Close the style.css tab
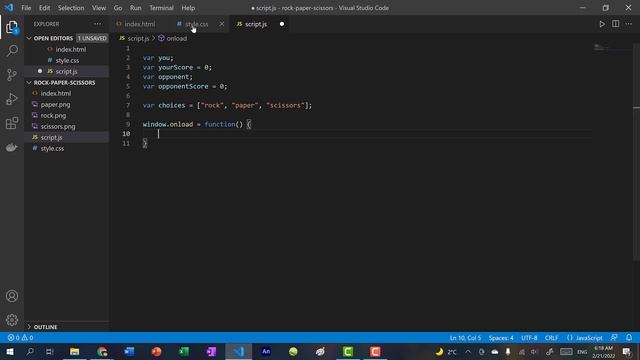The width and height of the screenshot is (640, 360). point(222,24)
